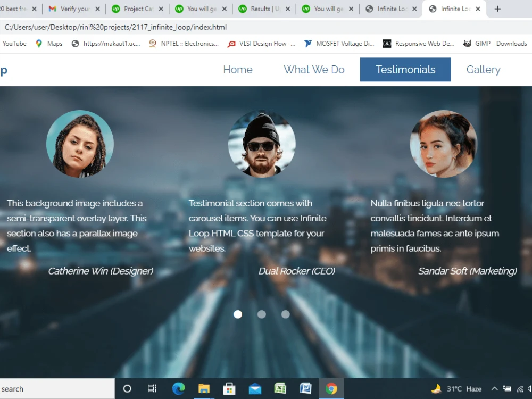532x399 pixels.
Task: Close the active Infinite Loop tab
Action: coord(478,9)
